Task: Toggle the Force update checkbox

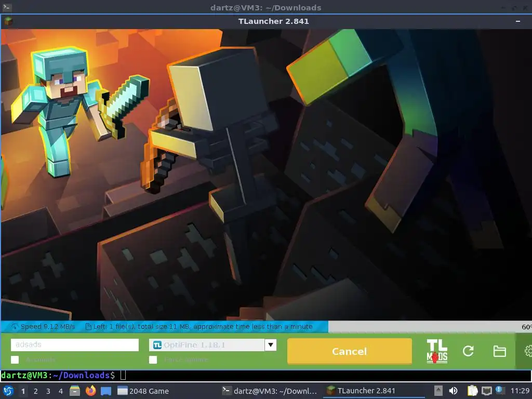Action: (153, 360)
